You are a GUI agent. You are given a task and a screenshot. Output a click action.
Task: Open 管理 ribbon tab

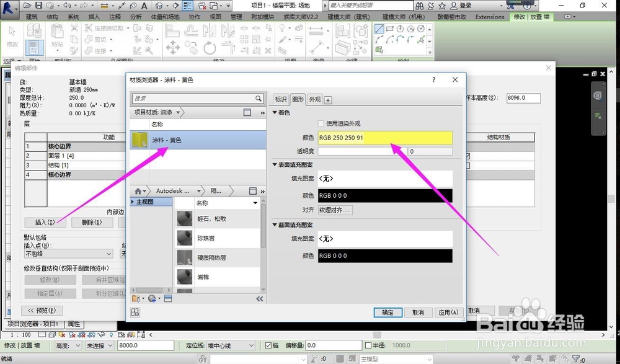click(236, 17)
